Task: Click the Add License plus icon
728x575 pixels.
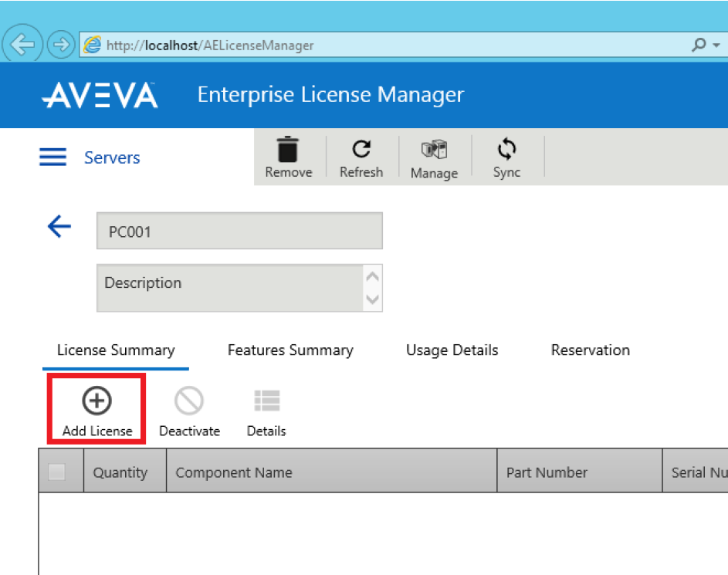Action: pos(97,401)
